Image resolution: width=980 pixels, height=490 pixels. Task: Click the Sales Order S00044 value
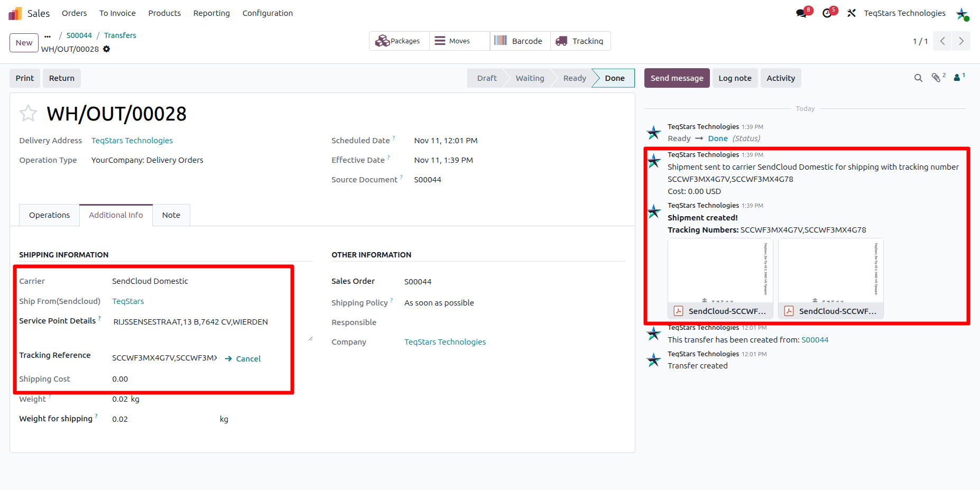point(418,282)
